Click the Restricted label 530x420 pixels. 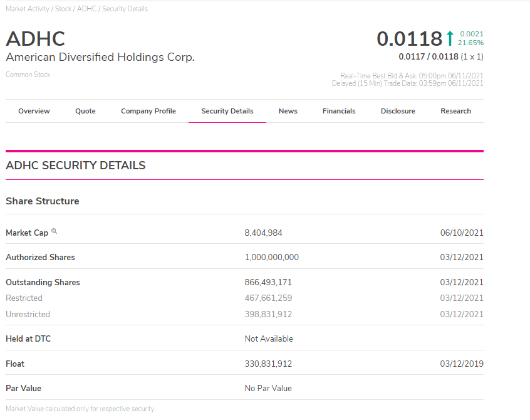(x=24, y=298)
